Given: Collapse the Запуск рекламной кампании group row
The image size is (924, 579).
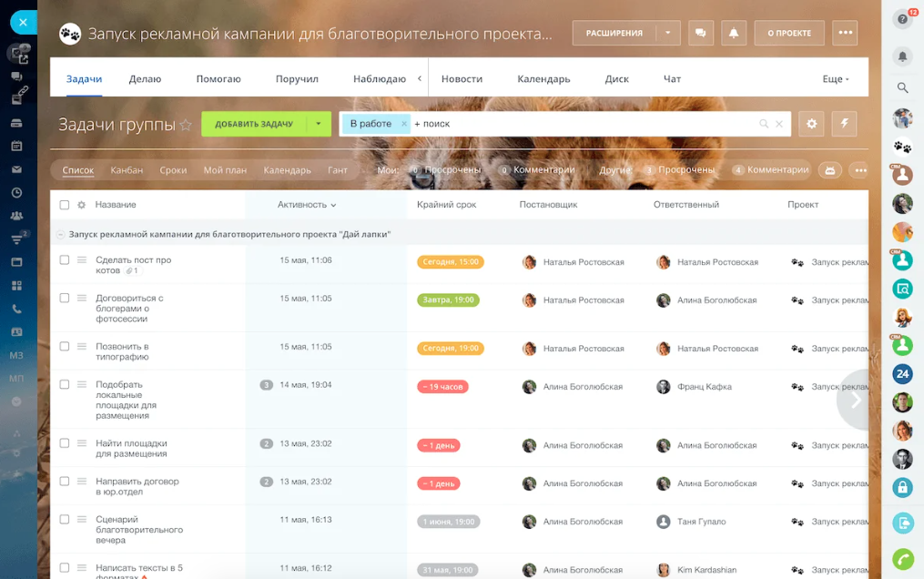Looking at the screenshot, I should click(60, 235).
